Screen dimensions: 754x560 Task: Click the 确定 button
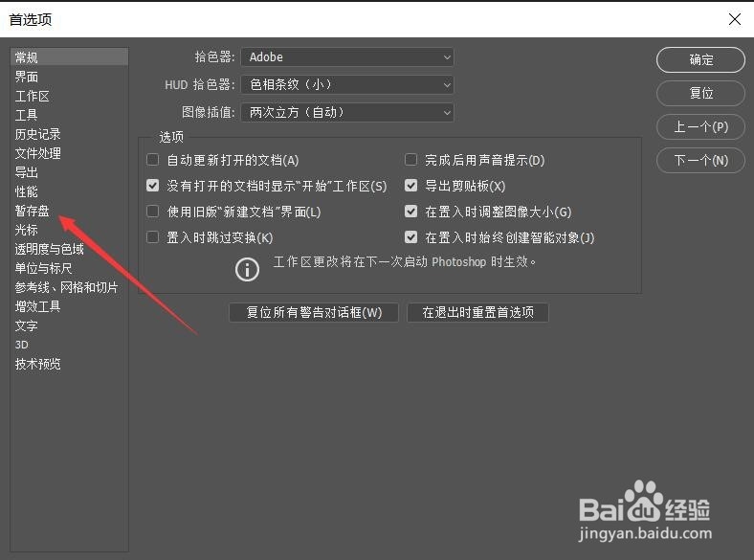click(x=700, y=60)
